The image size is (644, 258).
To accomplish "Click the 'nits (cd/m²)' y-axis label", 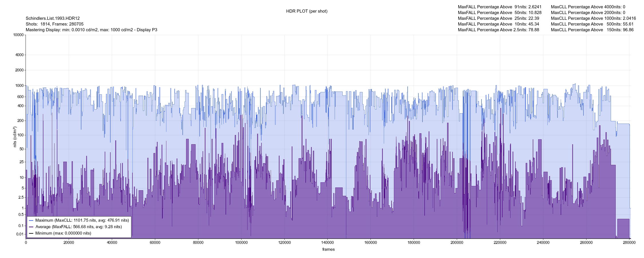I will point(15,137).
